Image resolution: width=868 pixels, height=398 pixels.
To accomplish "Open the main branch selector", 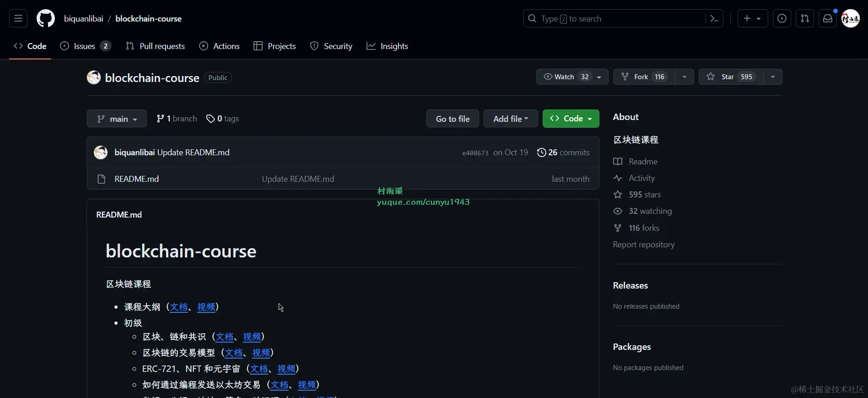I will point(117,119).
